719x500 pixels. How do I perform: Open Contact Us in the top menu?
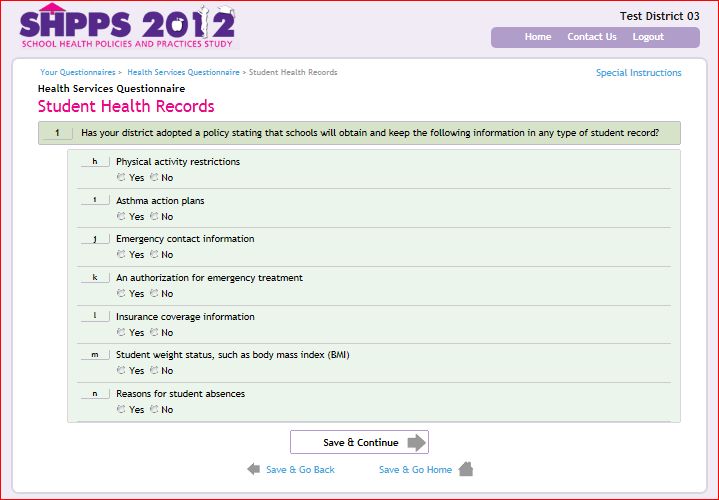click(592, 37)
